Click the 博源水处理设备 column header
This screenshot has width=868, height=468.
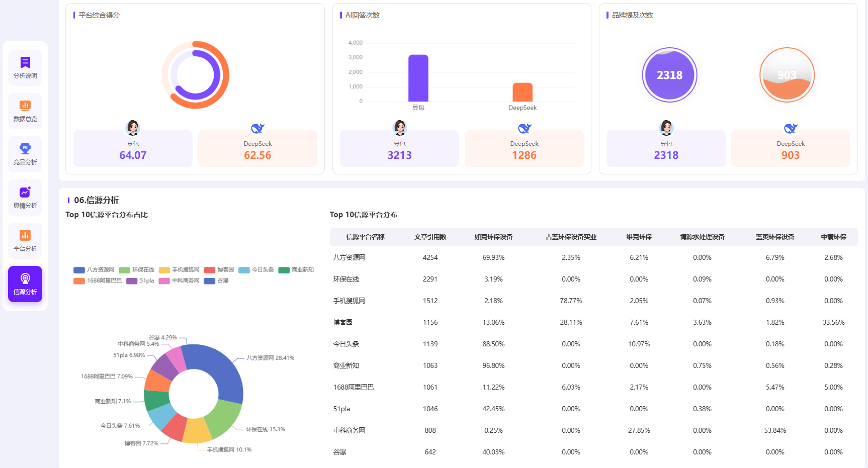pyautogui.click(x=703, y=237)
